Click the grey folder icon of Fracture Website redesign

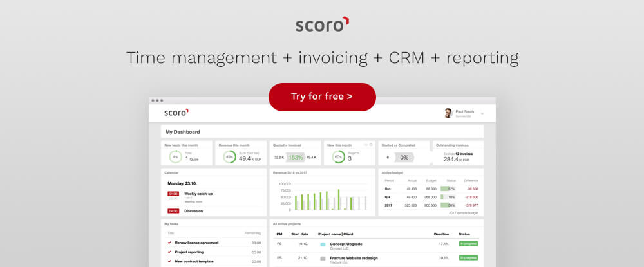[323, 259]
